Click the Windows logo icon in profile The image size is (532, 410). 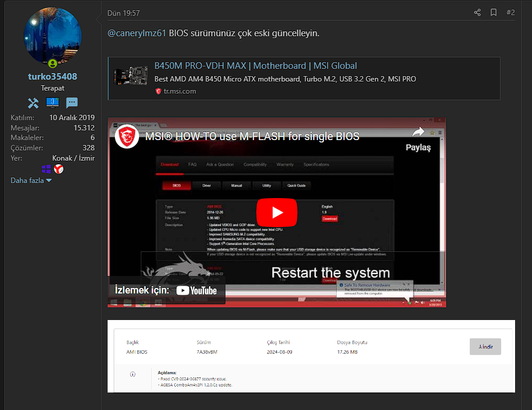(46, 169)
